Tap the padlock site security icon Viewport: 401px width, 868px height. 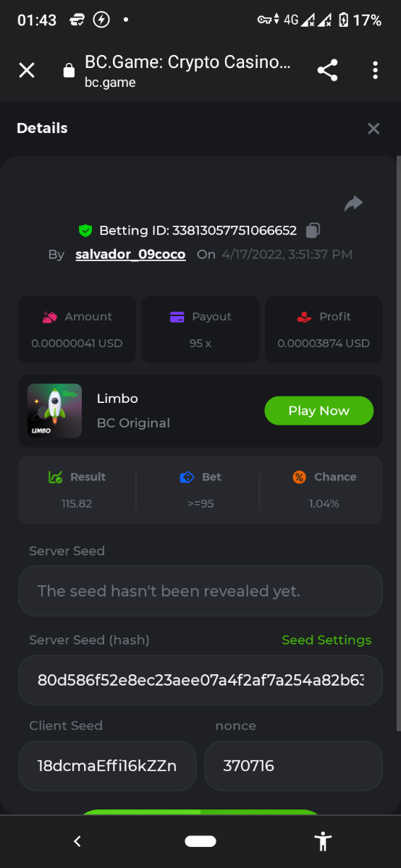pyautogui.click(x=69, y=70)
